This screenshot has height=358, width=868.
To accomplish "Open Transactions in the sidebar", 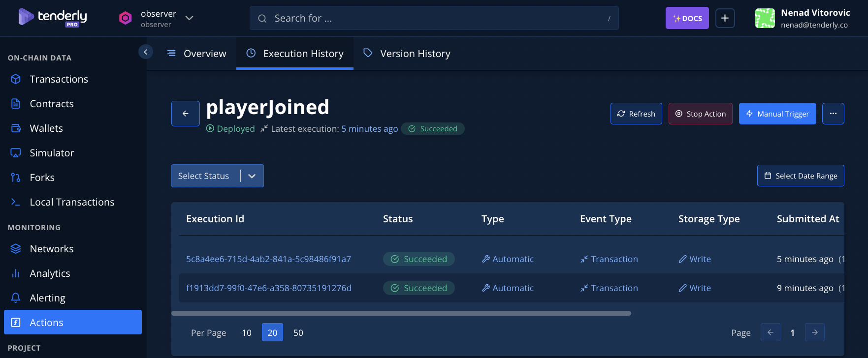I will tap(73, 79).
